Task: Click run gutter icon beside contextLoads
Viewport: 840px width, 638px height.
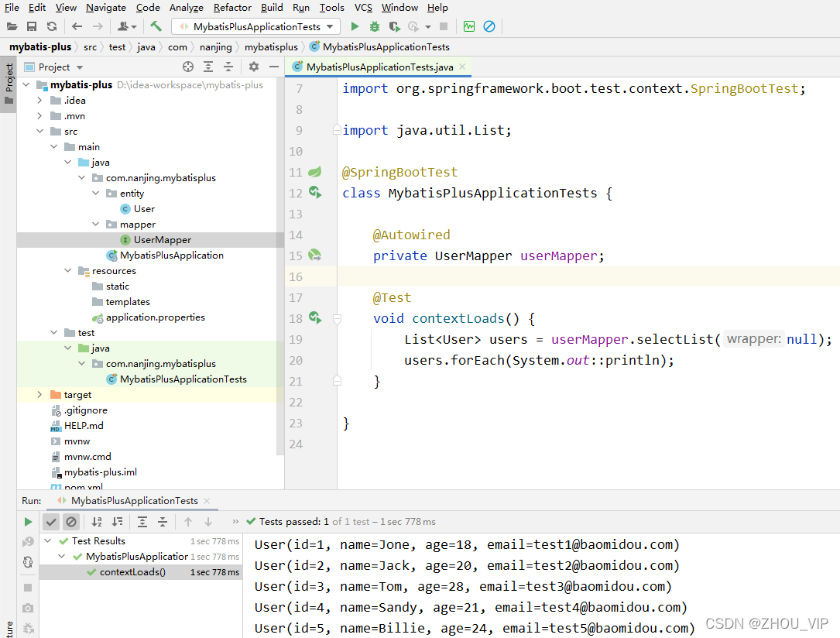Action: pos(316,318)
